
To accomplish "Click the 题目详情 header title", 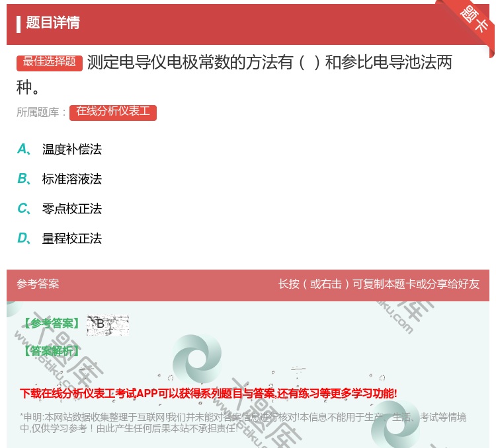I will point(53,22).
